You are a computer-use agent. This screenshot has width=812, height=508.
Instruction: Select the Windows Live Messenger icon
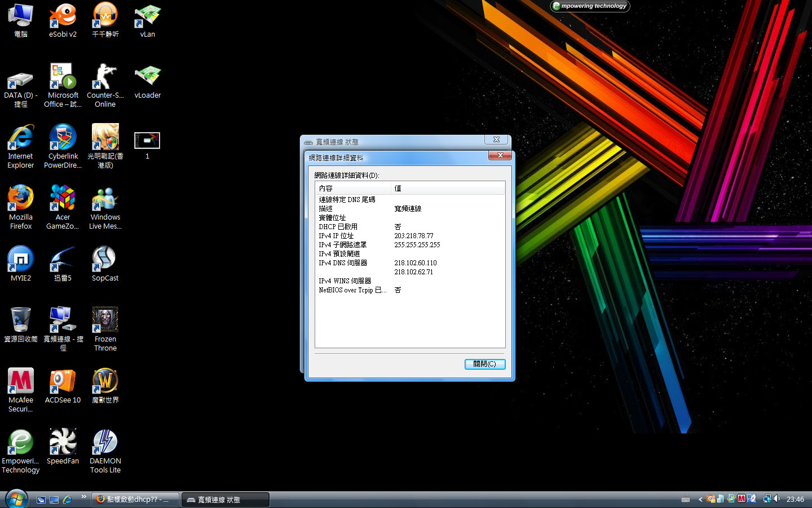pos(105,199)
